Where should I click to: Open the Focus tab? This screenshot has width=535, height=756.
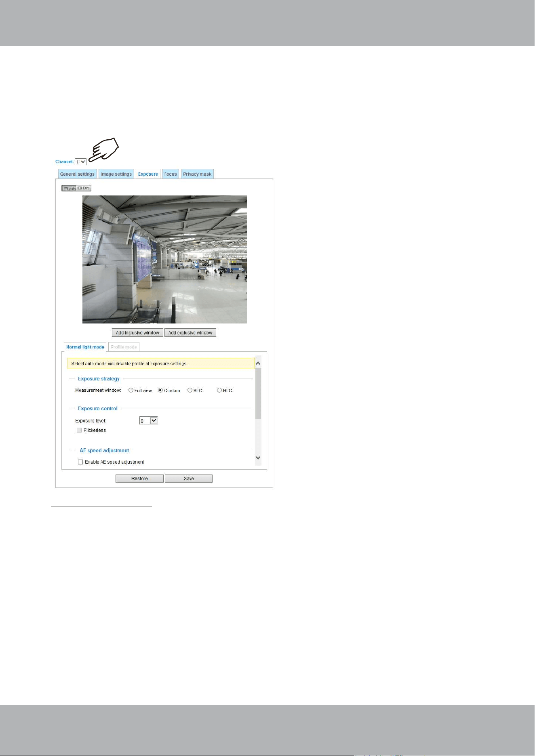pyautogui.click(x=171, y=174)
